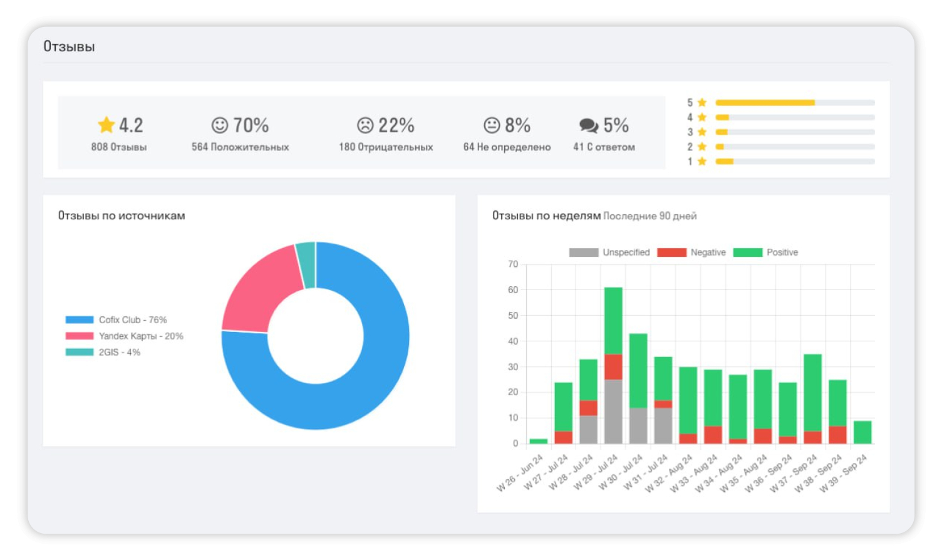Click the '564 Положительных' label

pyautogui.click(x=241, y=147)
